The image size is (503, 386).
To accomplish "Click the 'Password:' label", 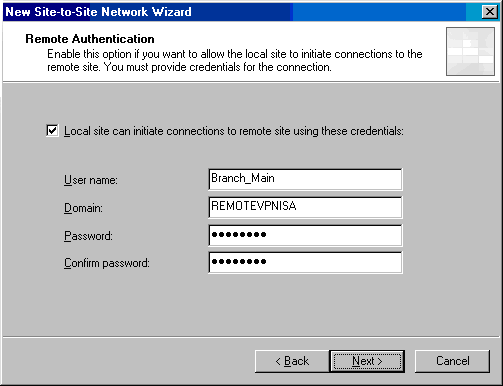I will [x=88, y=236].
